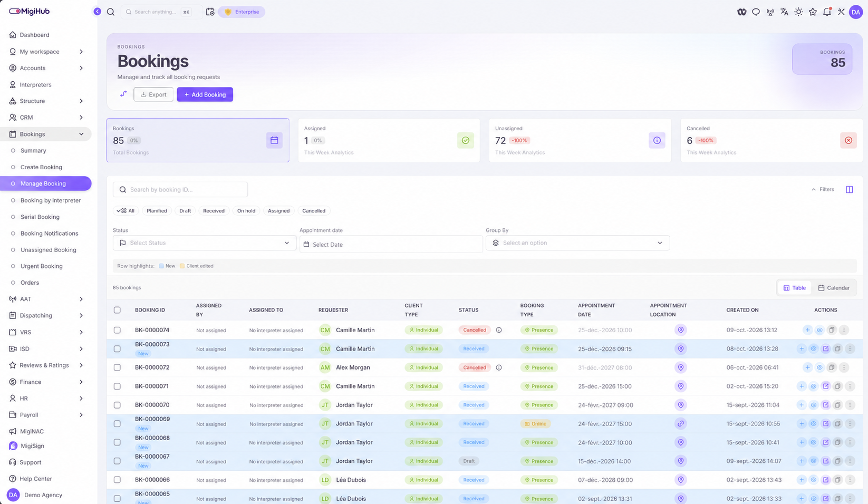Check the box for BK-0000072
This screenshot has height=504, width=868.
pyautogui.click(x=117, y=367)
